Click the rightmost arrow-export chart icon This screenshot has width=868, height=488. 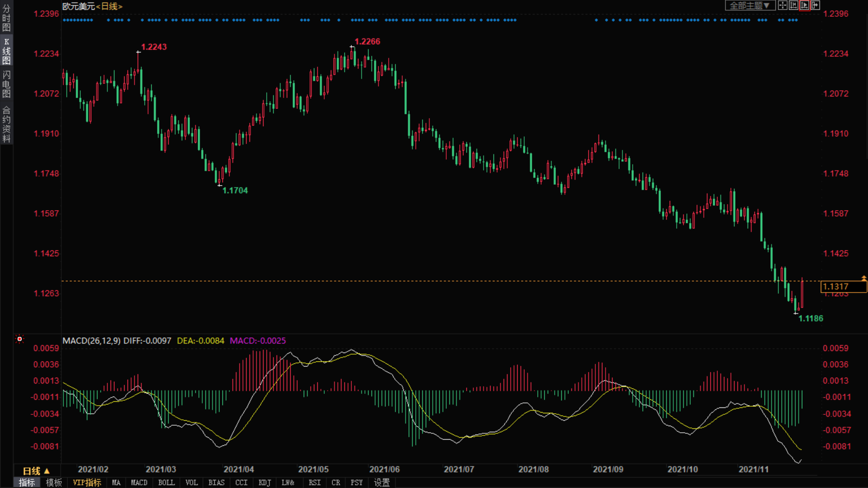click(x=815, y=5)
